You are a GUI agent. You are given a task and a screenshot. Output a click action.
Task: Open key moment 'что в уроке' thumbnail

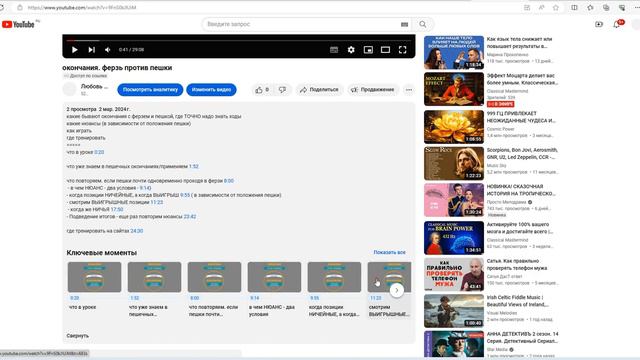tap(94, 277)
